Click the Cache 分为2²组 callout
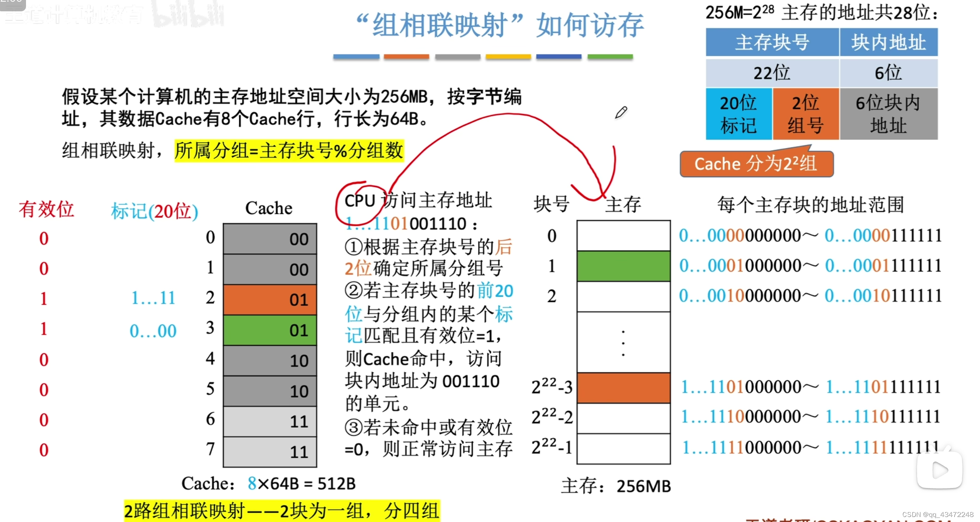The image size is (980, 522). click(x=756, y=164)
